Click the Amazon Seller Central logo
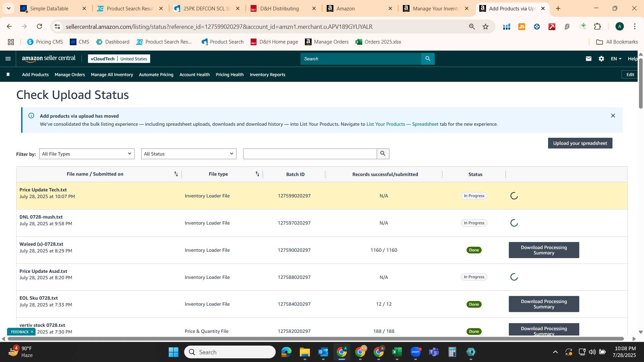Viewport: 644px width, 362px height. 49,59
